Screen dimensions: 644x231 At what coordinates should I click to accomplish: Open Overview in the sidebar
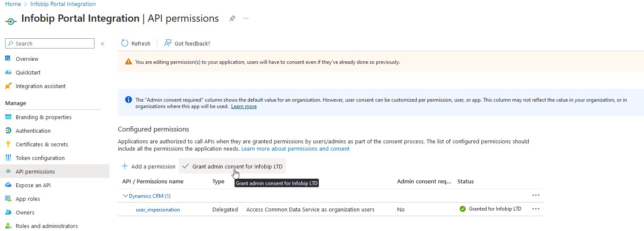click(x=27, y=59)
